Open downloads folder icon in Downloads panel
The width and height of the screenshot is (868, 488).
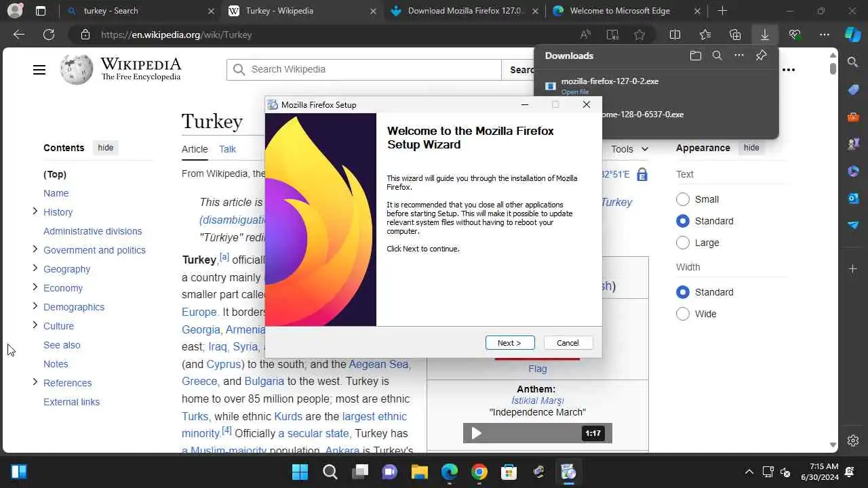695,56
